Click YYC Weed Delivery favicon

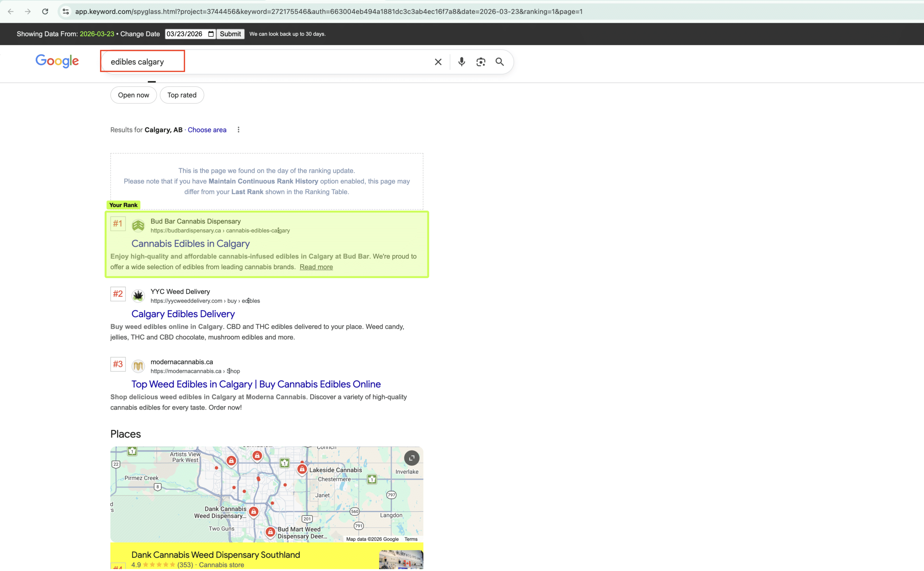click(138, 296)
